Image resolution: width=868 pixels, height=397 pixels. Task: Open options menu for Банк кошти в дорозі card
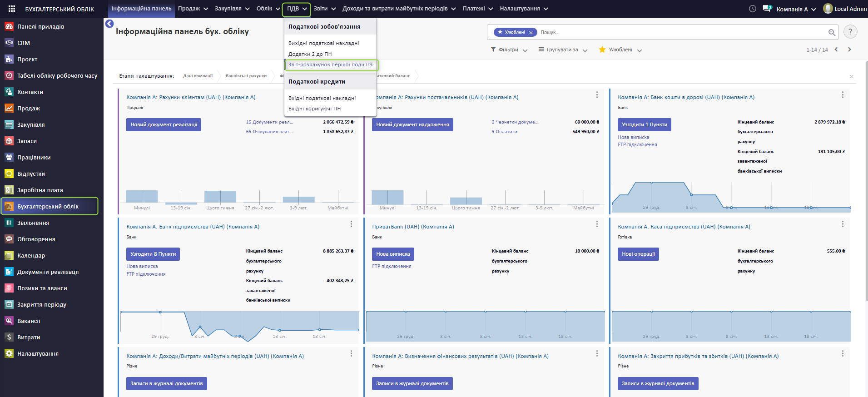point(843,95)
